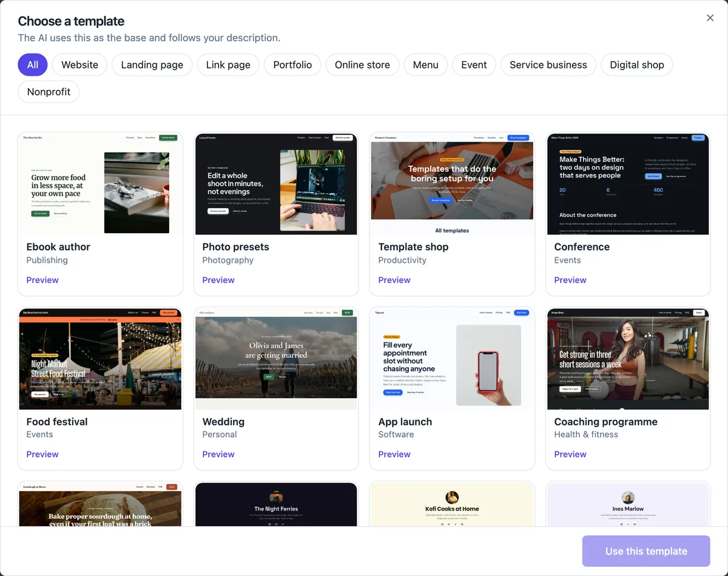The image size is (728, 576).
Task: Preview the Coaching programme template
Action: coord(570,454)
